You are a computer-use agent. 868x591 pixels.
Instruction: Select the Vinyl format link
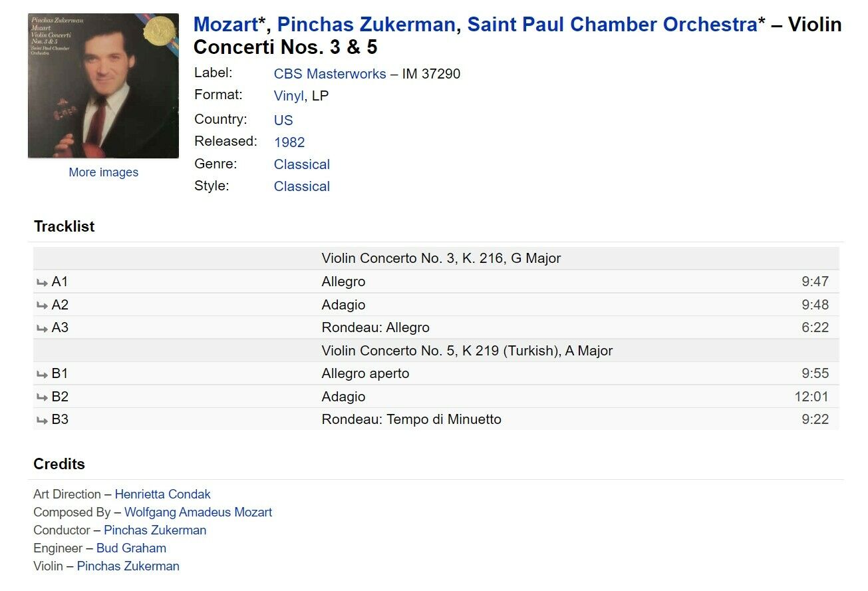pyautogui.click(x=289, y=96)
